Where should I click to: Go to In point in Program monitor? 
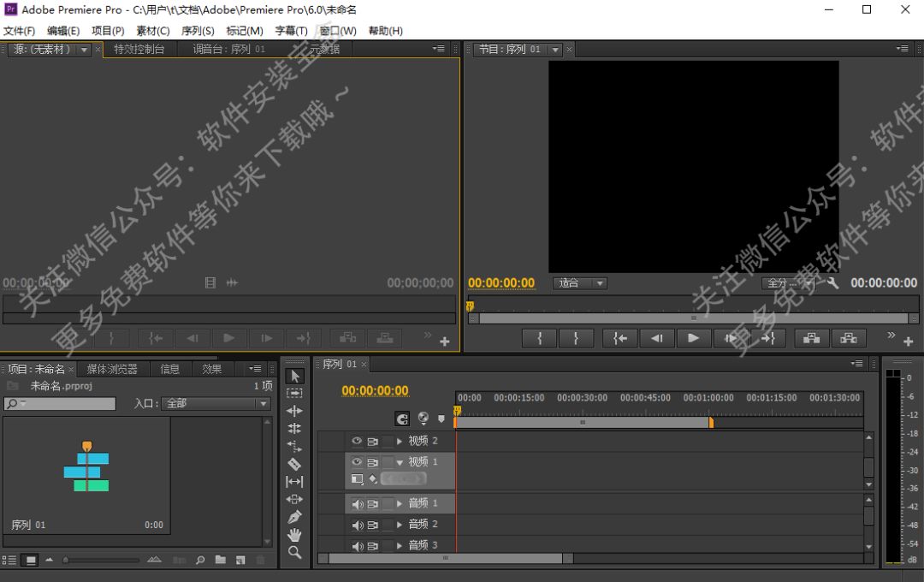click(620, 338)
